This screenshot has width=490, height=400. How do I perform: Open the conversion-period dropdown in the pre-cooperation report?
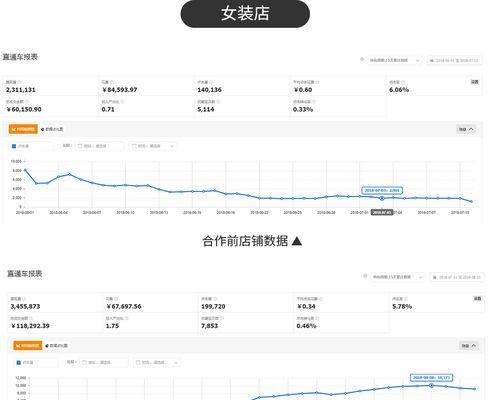[x=394, y=60]
